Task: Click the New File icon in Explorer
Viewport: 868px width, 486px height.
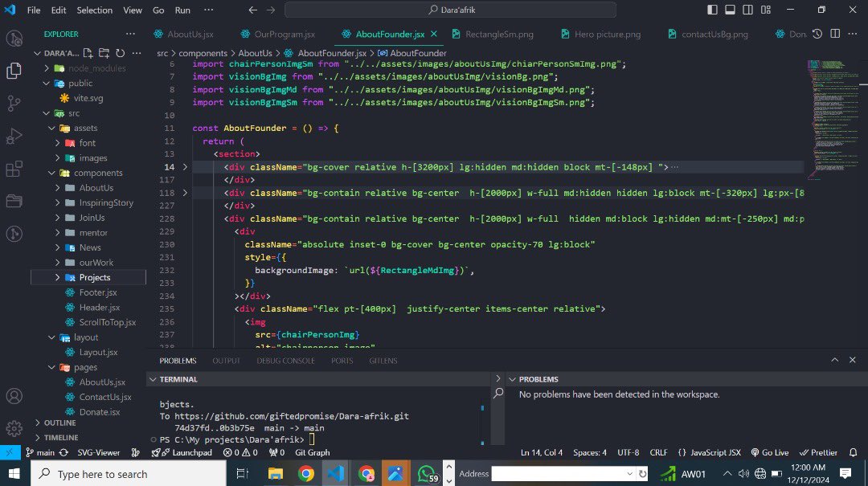Action: pyautogui.click(x=88, y=53)
